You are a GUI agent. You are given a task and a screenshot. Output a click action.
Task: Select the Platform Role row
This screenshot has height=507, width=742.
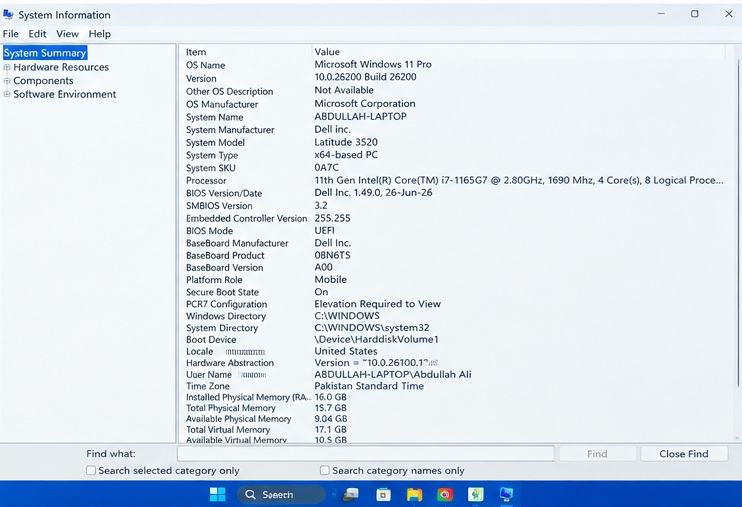point(453,280)
